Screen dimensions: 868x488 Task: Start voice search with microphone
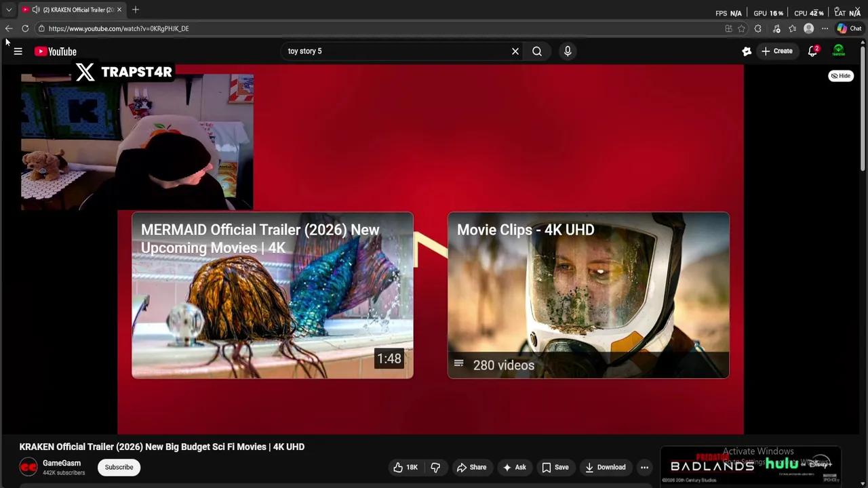pos(568,51)
